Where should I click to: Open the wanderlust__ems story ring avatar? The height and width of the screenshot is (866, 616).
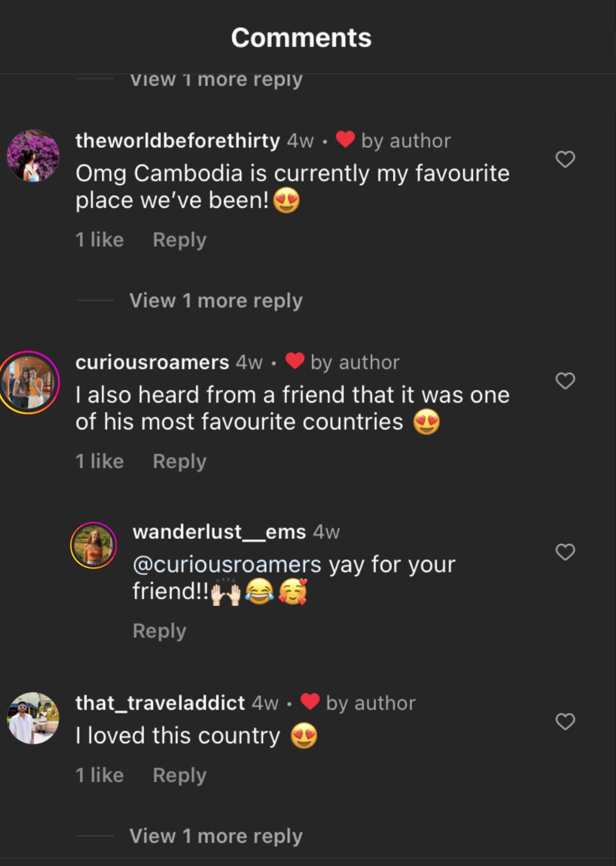pyautogui.click(x=93, y=545)
